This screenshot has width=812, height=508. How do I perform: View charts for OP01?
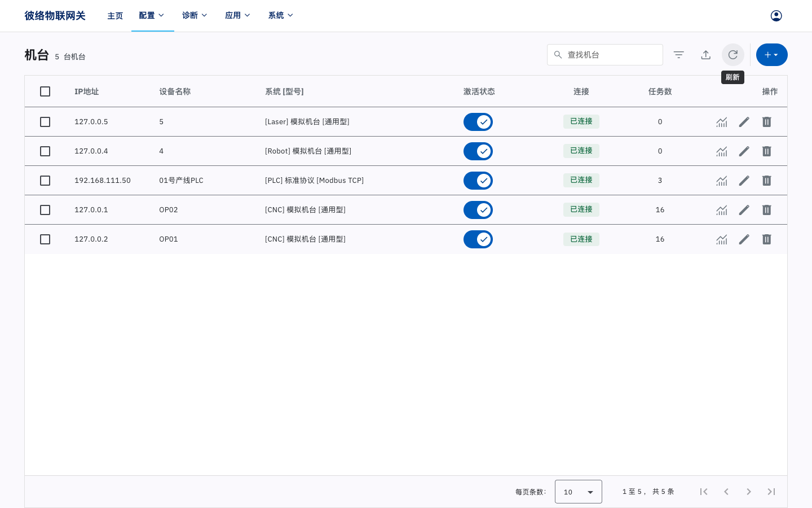[x=722, y=239]
